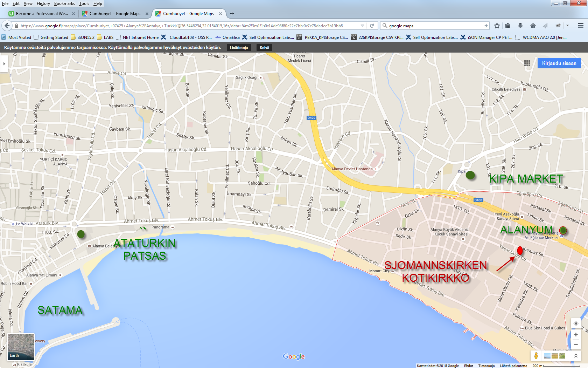Click the zoom out minus button on map
Viewport: 588px width, 368px height.
pyautogui.click(x=576, y=344)
